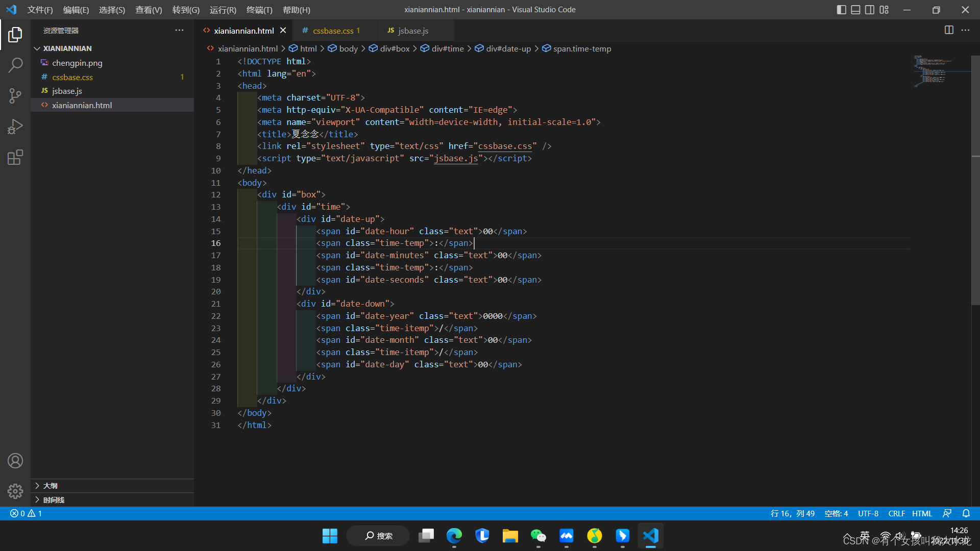Open customize layout icon
980x551 pixels.
pos(884,10)
